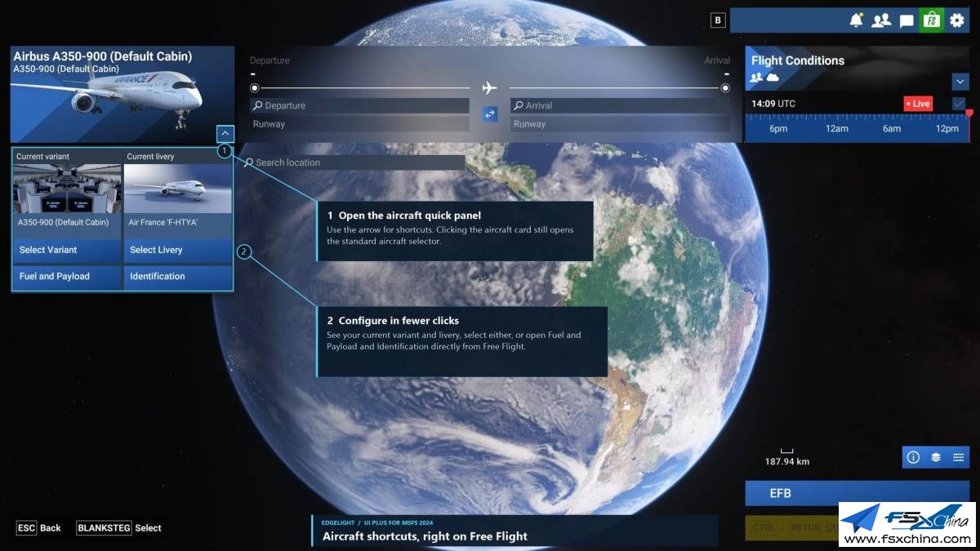Go back with the ESC Back prompt
Viewport: 980px width, 551px height.
pos(39,528)
